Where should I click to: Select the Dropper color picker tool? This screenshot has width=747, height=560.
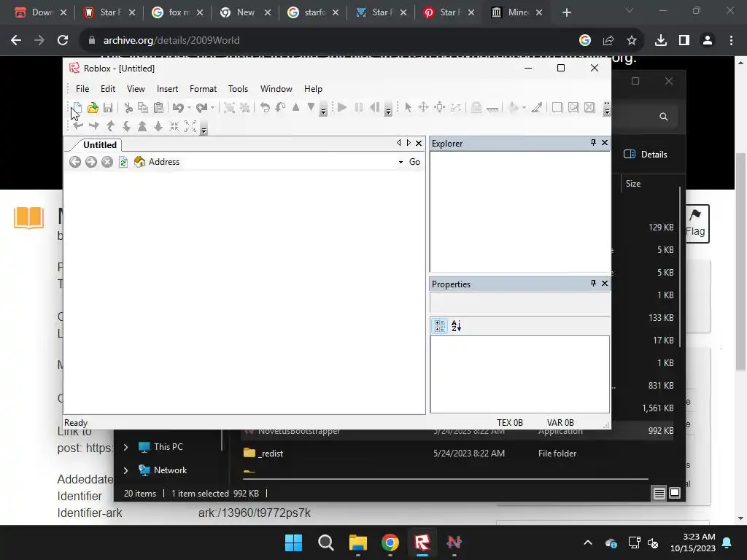(x=537, y=108)
